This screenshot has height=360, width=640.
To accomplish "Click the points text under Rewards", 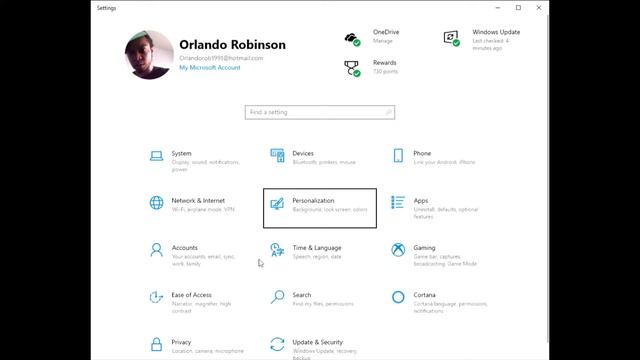I will (385, 71).
